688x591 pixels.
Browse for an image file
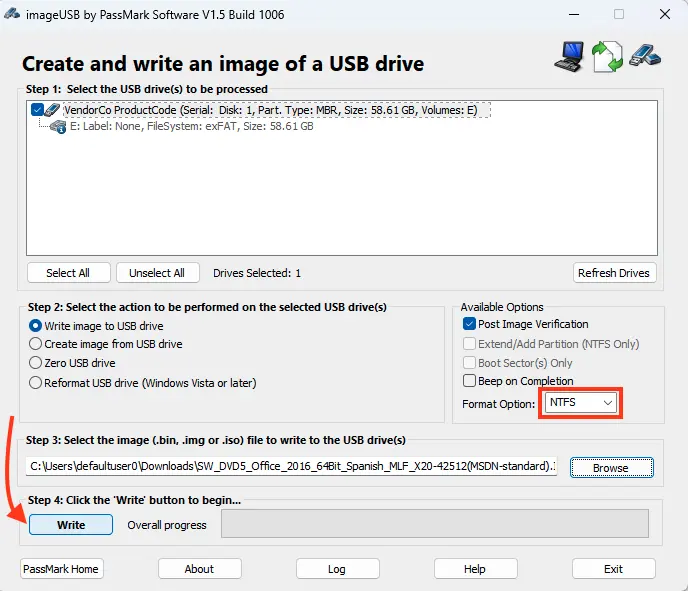click(611, 468)
